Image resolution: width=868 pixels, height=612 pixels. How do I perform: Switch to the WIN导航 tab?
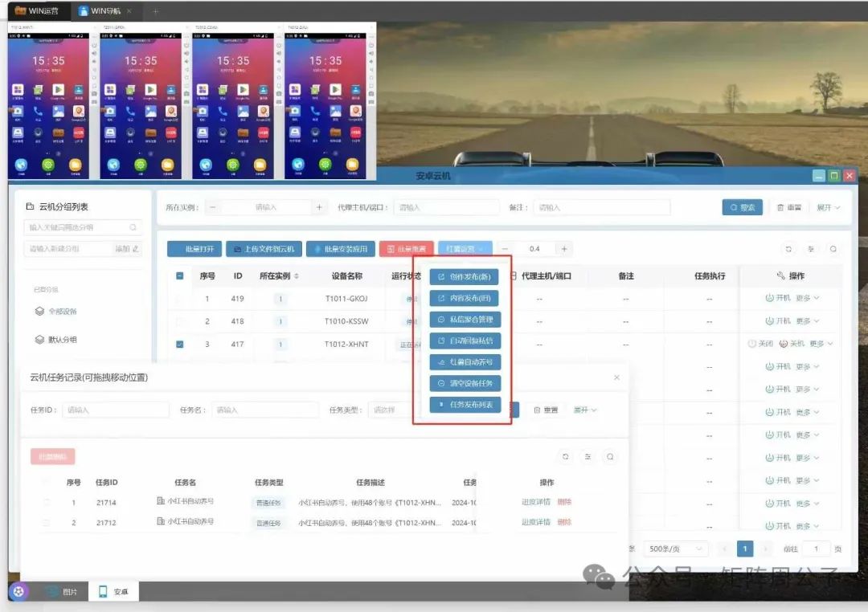100,10
